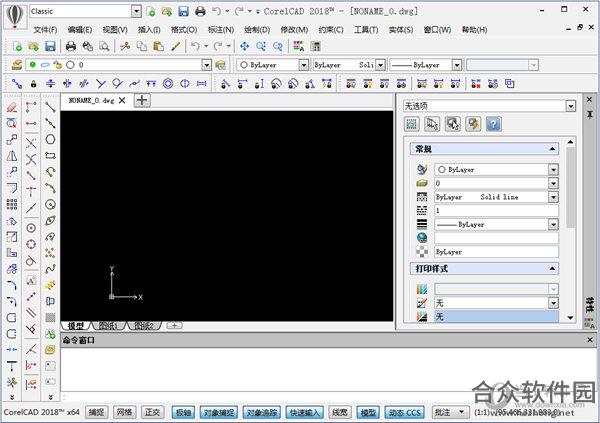Click the Properties panel vertical scrollbar
600x423 pixels.
pos(570,188)
